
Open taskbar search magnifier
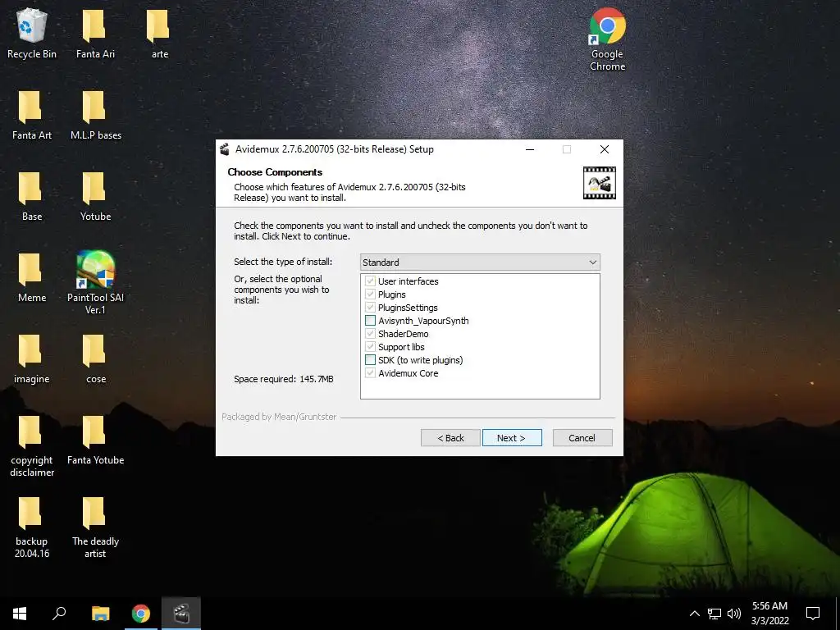click(59, 614)
